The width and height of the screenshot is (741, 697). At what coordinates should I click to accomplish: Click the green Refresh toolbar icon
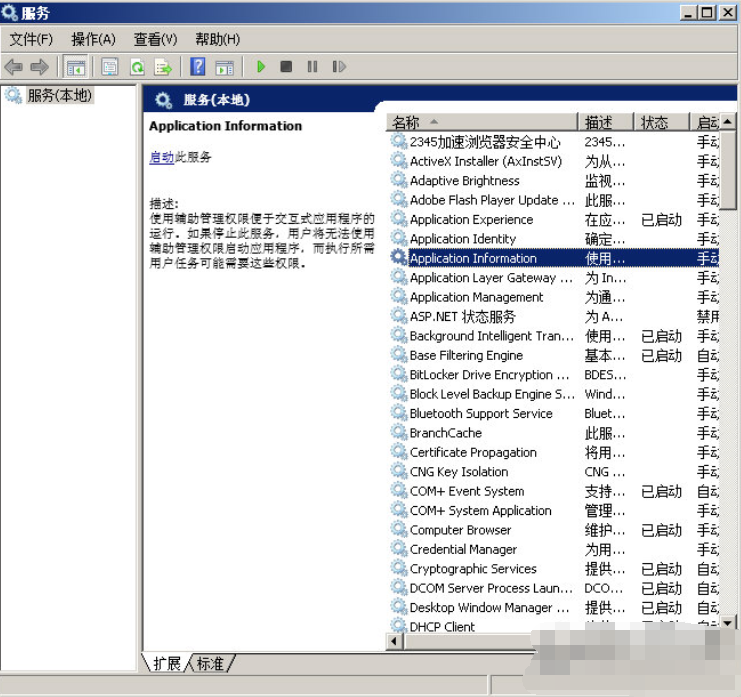(x=136, y=67)
